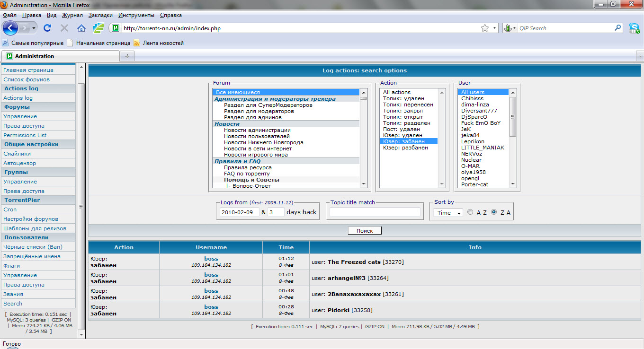This screenshot has width=644, height=349.
Task: Open Шаблоны для релизов link
Action: tap(35, 228)
